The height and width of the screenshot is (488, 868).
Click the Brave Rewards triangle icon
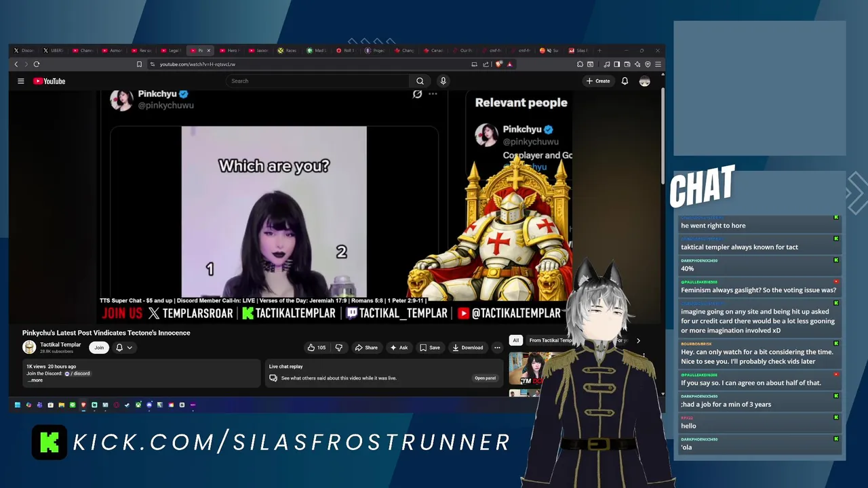click(x=509, y=64)
